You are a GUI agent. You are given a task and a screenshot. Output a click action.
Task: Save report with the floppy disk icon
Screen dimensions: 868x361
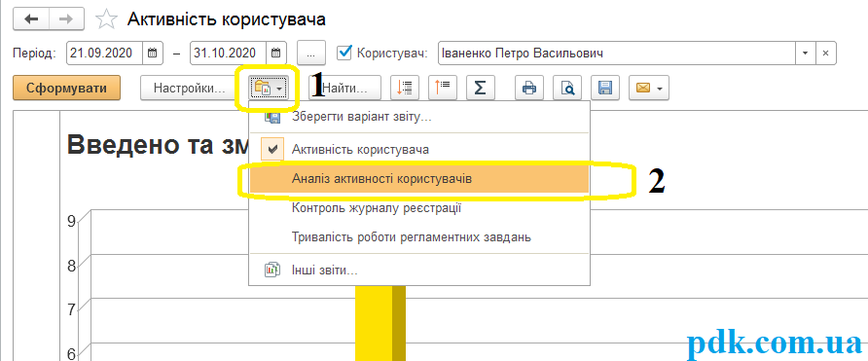(605, 88)
